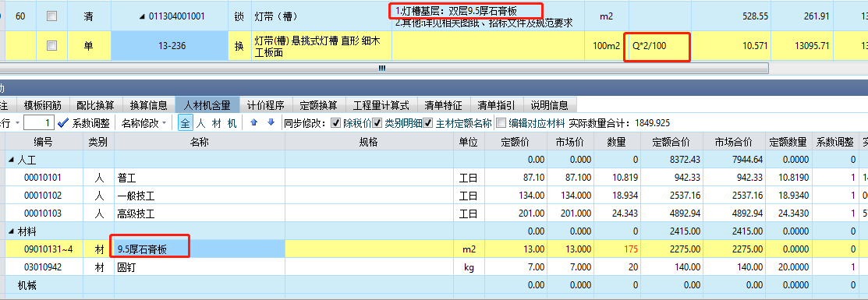Screen dimensions: 868x300
Task: Open the 计价程序 tab
Action: 266,105
